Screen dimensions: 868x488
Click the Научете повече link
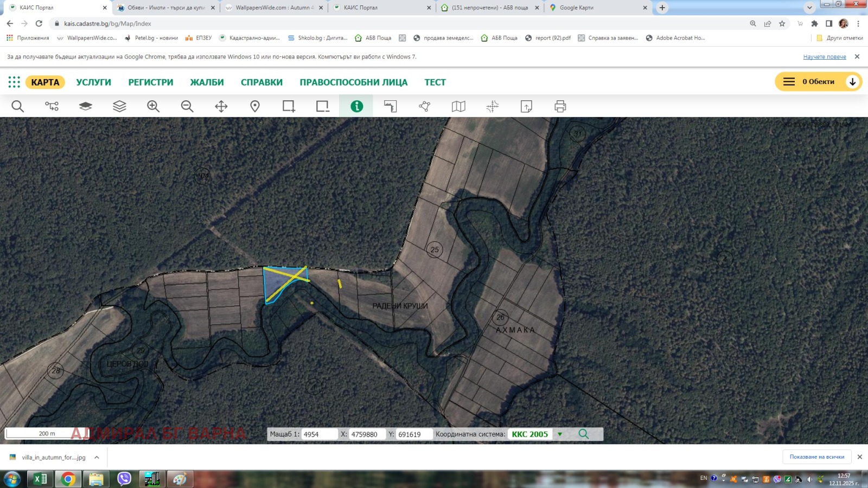pos(825,57)
